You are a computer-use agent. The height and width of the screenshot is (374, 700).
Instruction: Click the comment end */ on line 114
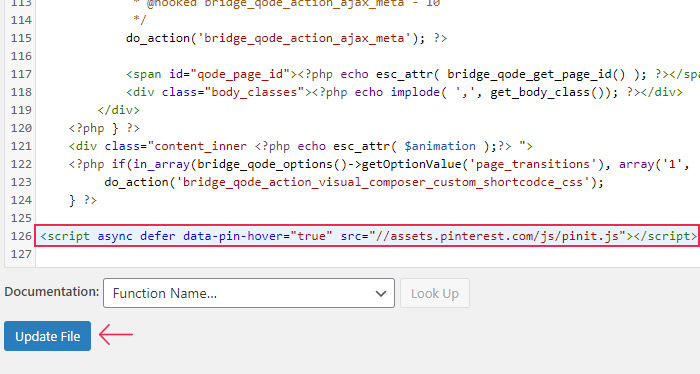click(140, 20)
